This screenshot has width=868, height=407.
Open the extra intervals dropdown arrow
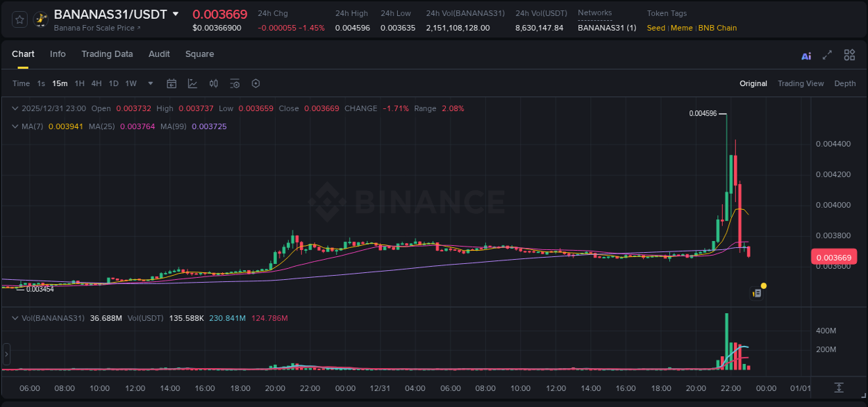click(150, 83)
